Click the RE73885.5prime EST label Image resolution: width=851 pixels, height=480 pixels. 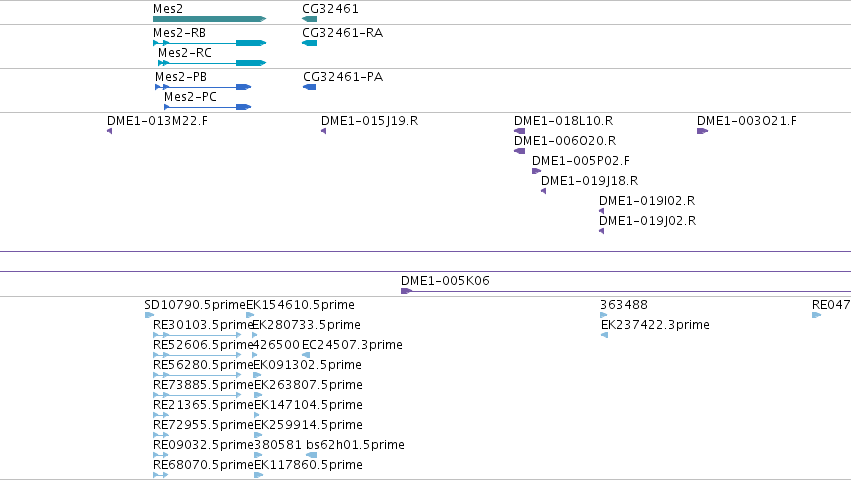click(204, 385)
